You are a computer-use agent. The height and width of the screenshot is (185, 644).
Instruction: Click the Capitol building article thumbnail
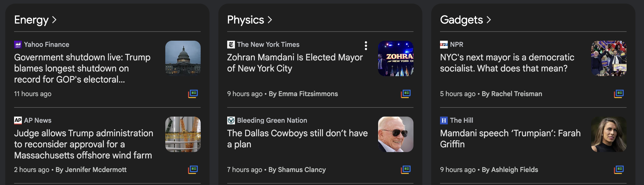tap(183, 58)
